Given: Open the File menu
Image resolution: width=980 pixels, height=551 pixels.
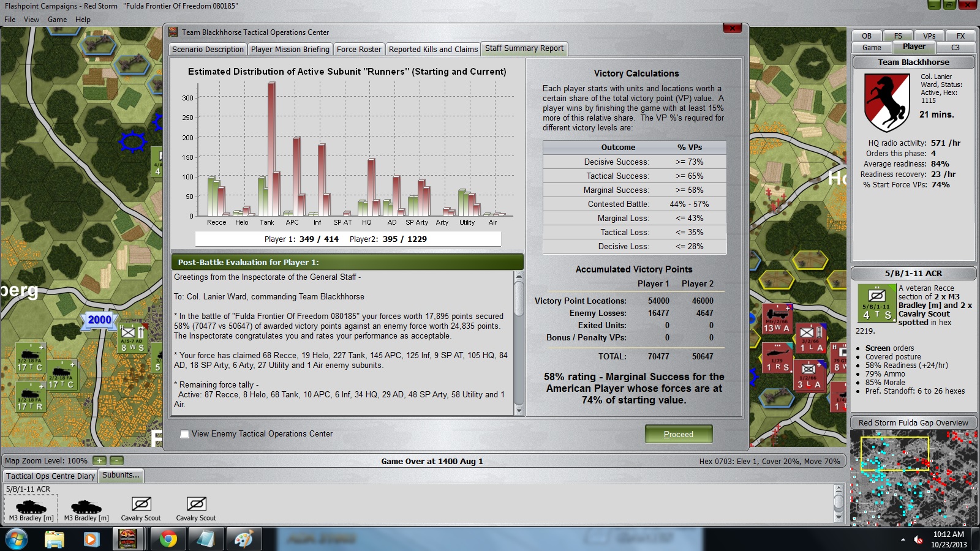Looking at the screenshot, I should click(10, 20).
